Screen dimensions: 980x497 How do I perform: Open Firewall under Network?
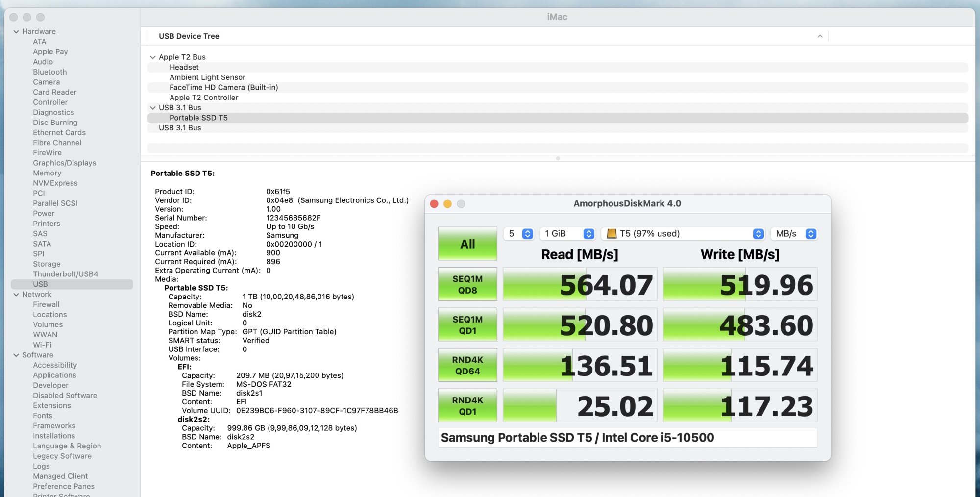pyautogui.click(x=46, y=305)
